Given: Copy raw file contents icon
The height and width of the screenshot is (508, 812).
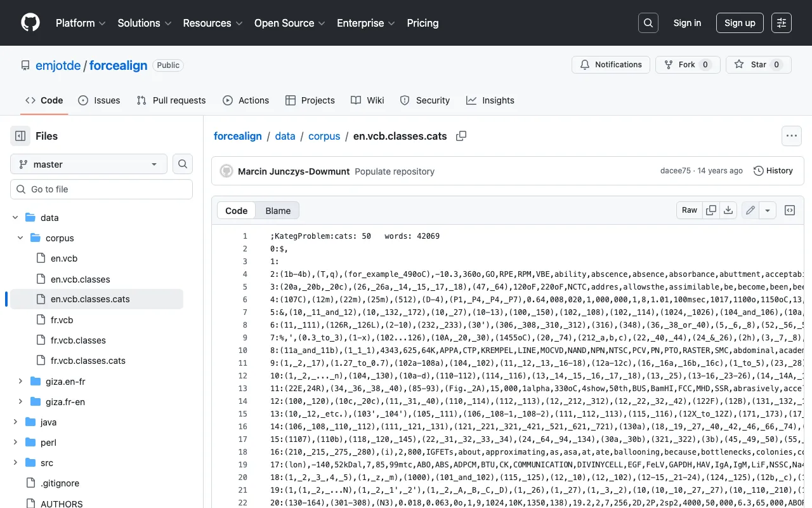Looking at the screenshot, I should pyautogui.click(x=711, y=210).
